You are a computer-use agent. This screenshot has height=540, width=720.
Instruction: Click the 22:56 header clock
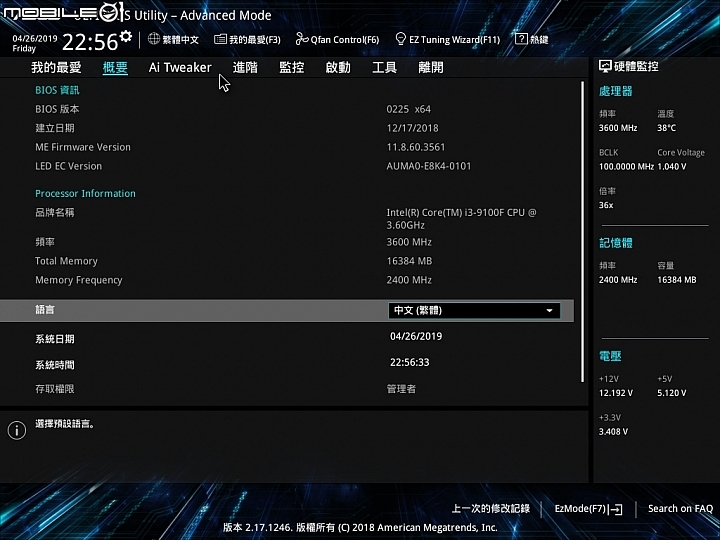pyautogui.click(x=90, y=42)
